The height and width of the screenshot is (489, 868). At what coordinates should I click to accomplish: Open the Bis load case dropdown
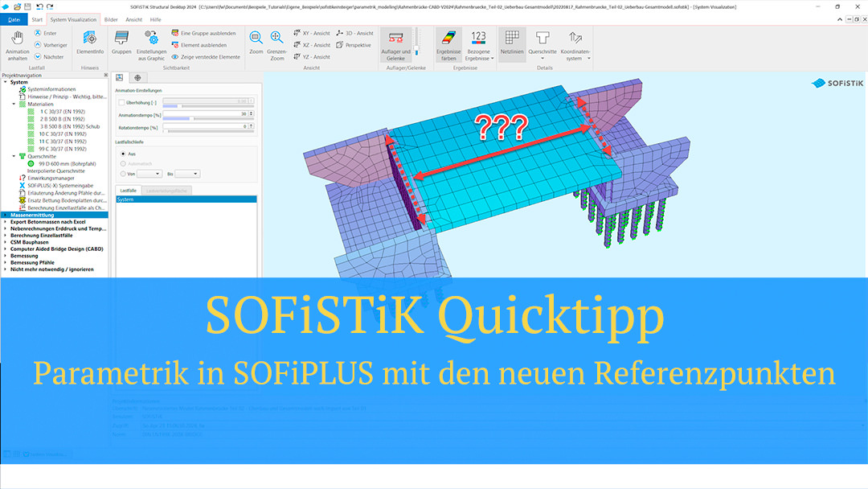[x=187, y=174]
